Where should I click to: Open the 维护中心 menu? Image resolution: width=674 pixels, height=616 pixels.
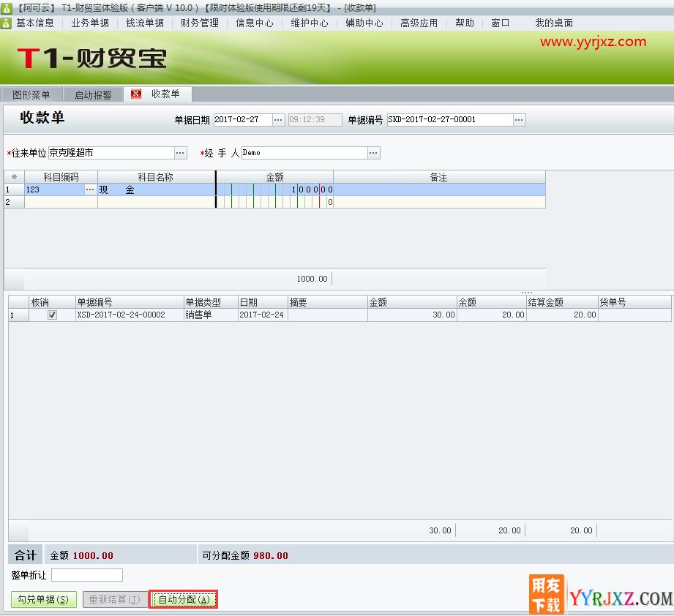click(310, 23)
